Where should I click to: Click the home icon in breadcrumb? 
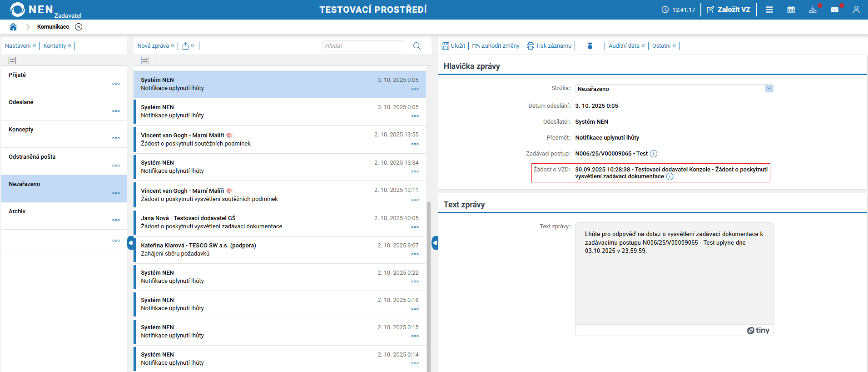point(13,27)
